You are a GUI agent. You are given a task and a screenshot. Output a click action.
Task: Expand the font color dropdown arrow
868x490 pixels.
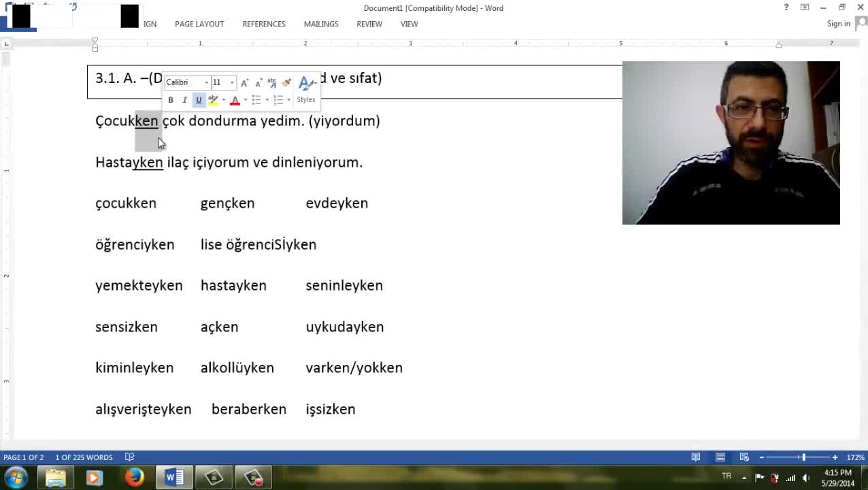(x=245, y=100)
